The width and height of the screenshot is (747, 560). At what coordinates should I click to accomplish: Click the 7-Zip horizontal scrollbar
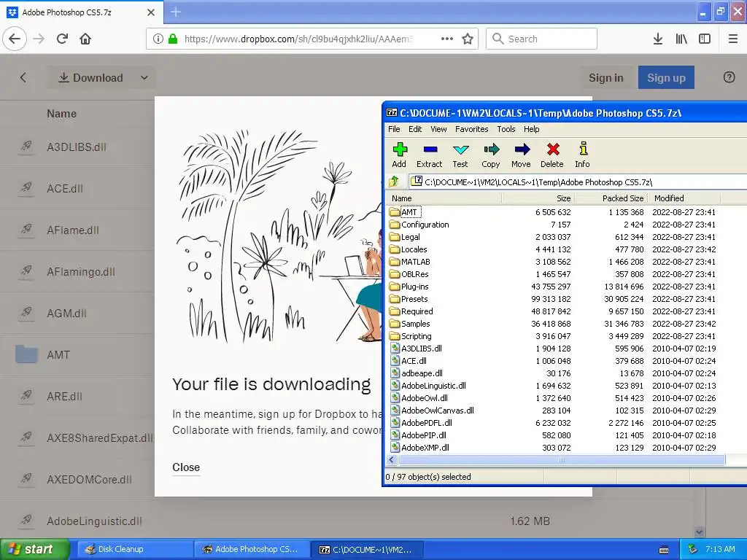pos(561,460)
